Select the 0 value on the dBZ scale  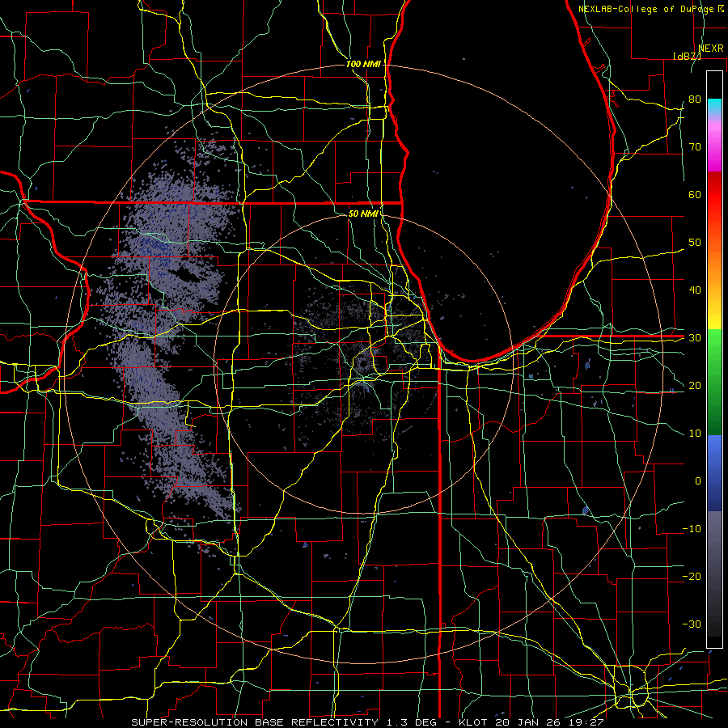coord(698,481)
